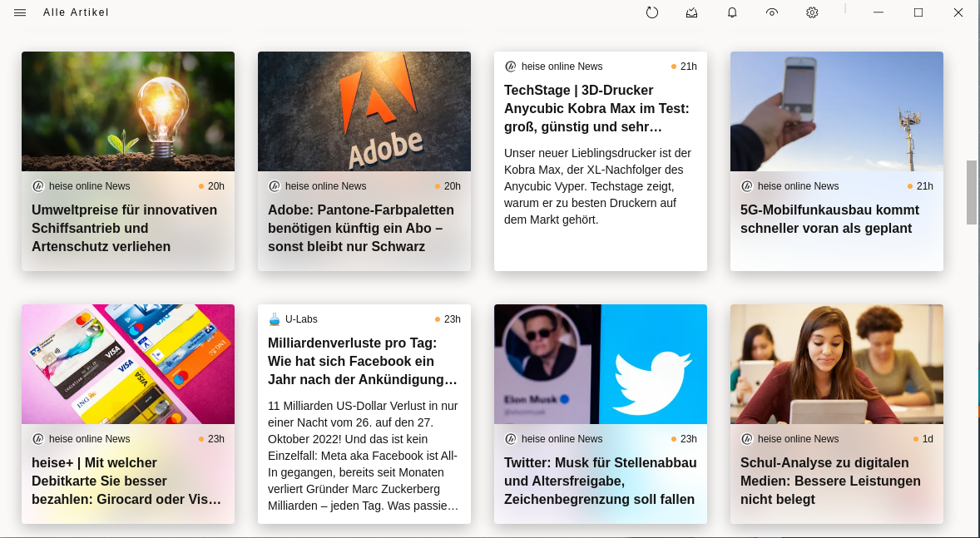
Task: Click the 'Alle Artikel' page title
Action: [77, 12]
